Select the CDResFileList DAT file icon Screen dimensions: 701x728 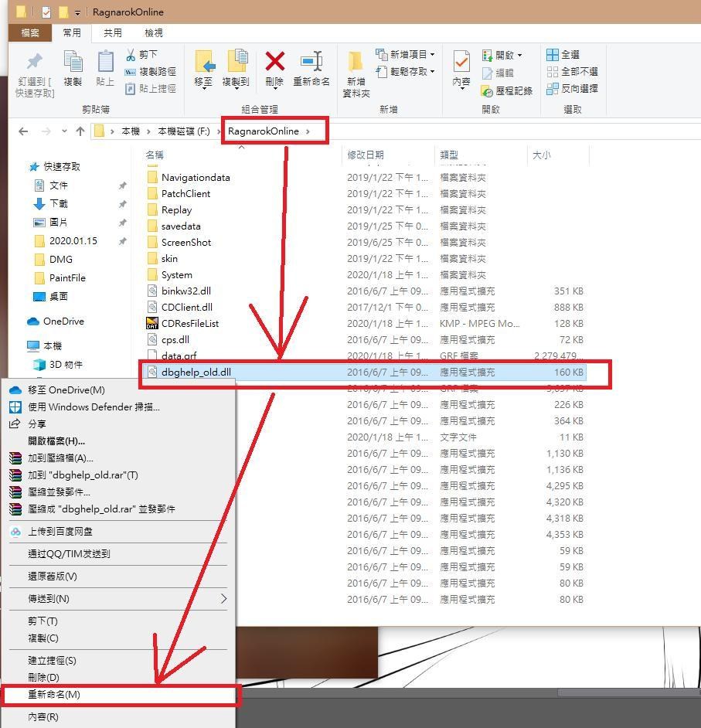click(x=152, y=323)
